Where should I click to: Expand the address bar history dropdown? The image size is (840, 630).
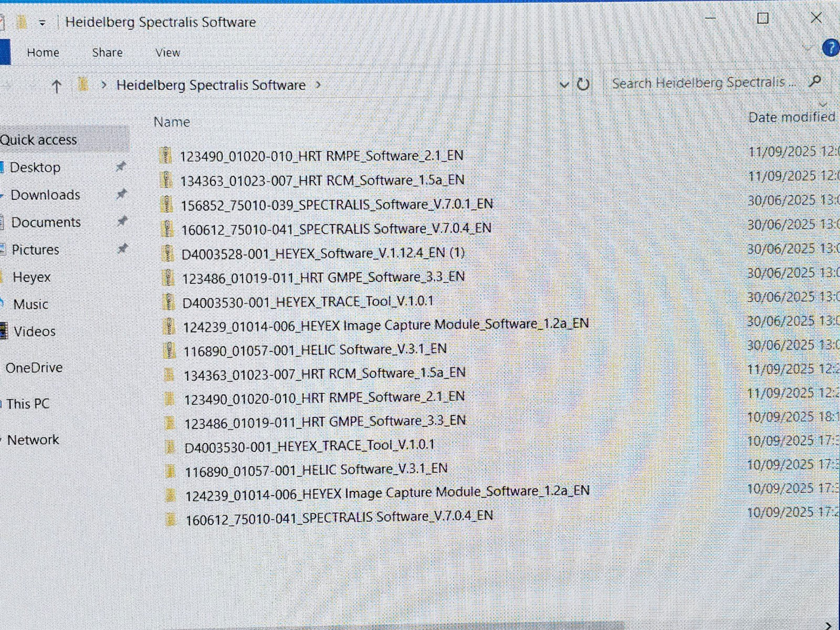pos(563,85)
